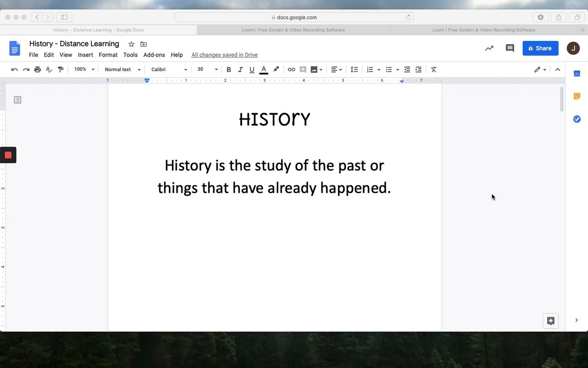
Task: Open the Insert menu
Action: click(x=85, y=55)
